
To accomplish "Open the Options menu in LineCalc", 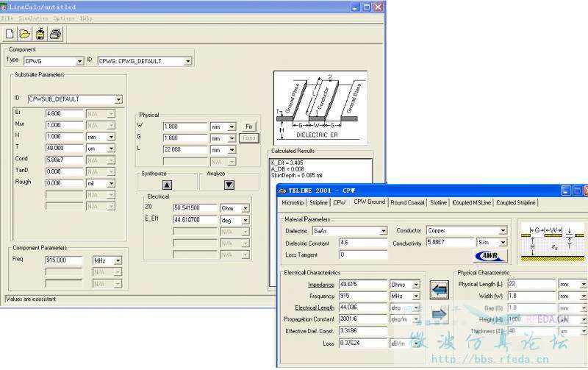I will point(64,18).
